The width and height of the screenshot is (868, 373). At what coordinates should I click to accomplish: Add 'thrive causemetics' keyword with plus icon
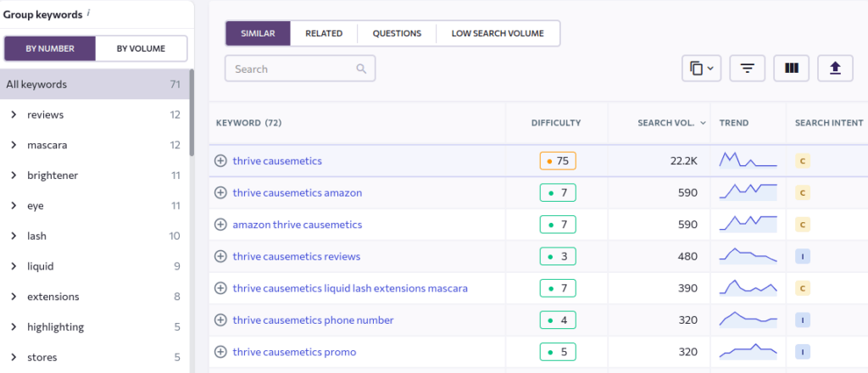[220, 161]
